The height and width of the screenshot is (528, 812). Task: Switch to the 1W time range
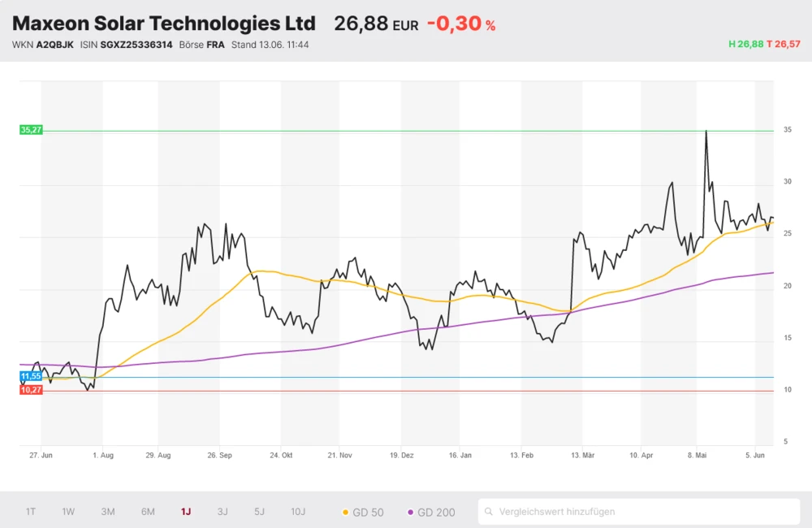(x=68, y=512)
